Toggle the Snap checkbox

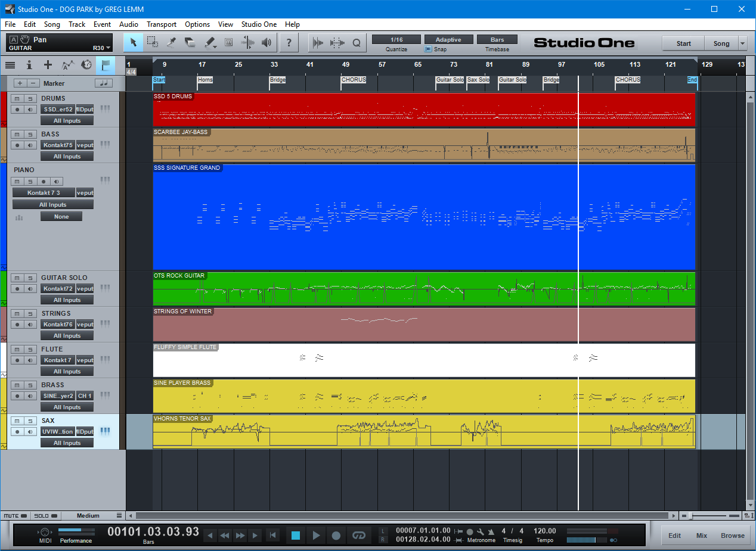tap(428, 49)
